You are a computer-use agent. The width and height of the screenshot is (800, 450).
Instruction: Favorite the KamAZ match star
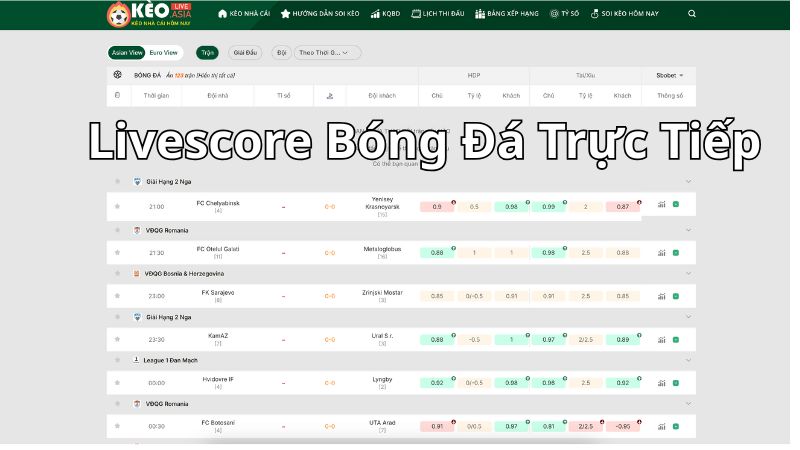117,339
